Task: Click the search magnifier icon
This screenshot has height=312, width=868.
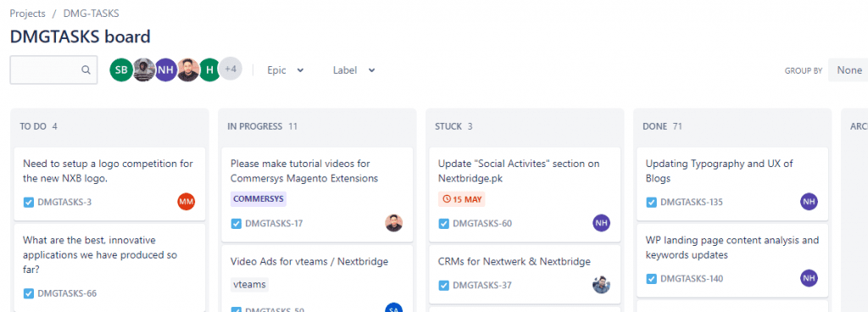Action: click(x=86, y=70)
